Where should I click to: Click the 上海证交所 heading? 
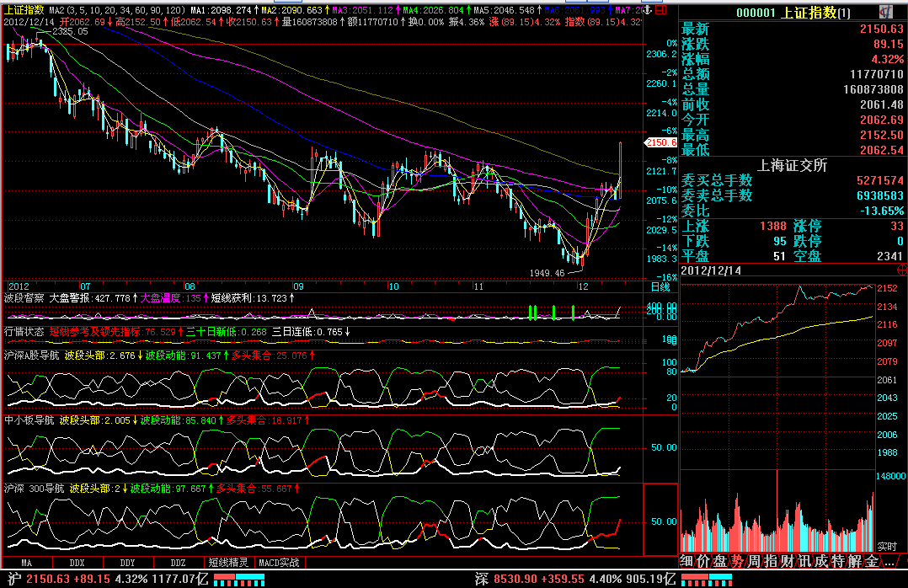792,165
